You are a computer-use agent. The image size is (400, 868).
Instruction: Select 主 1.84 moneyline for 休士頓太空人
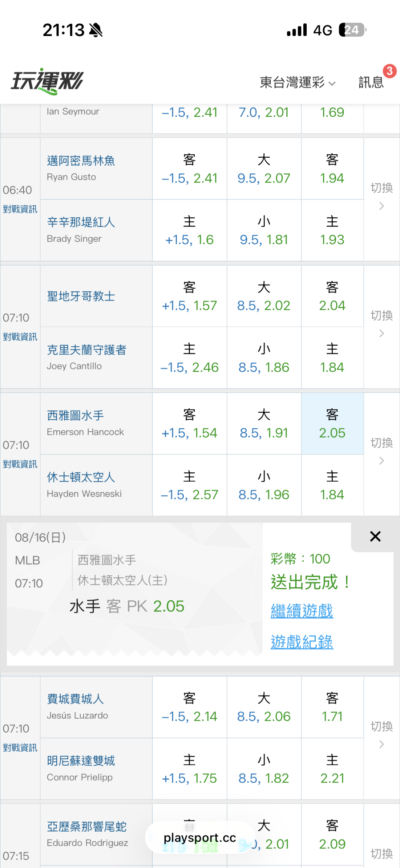[332, 485]
